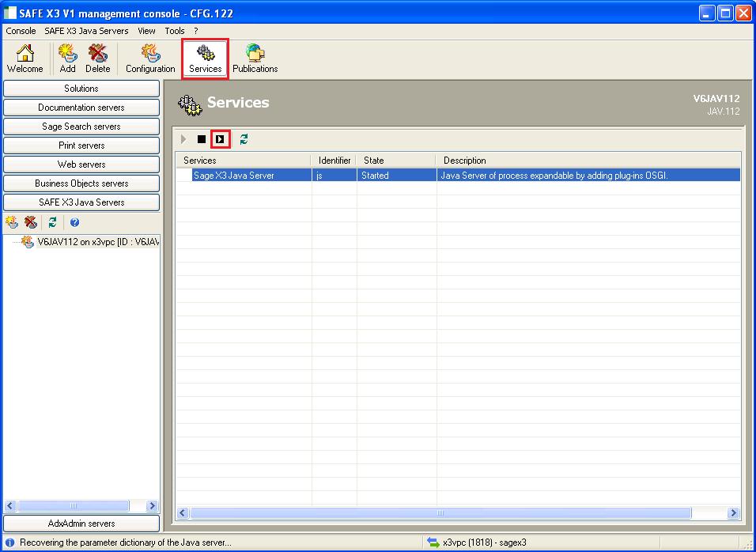Click the info icon in the status bar
This screenshot has height=552, width=756.
click(10, 543)
